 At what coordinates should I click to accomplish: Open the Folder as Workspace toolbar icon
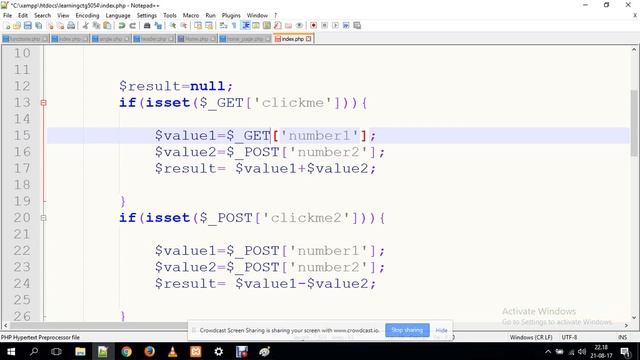pyautogui.click(x=288, y=25)
